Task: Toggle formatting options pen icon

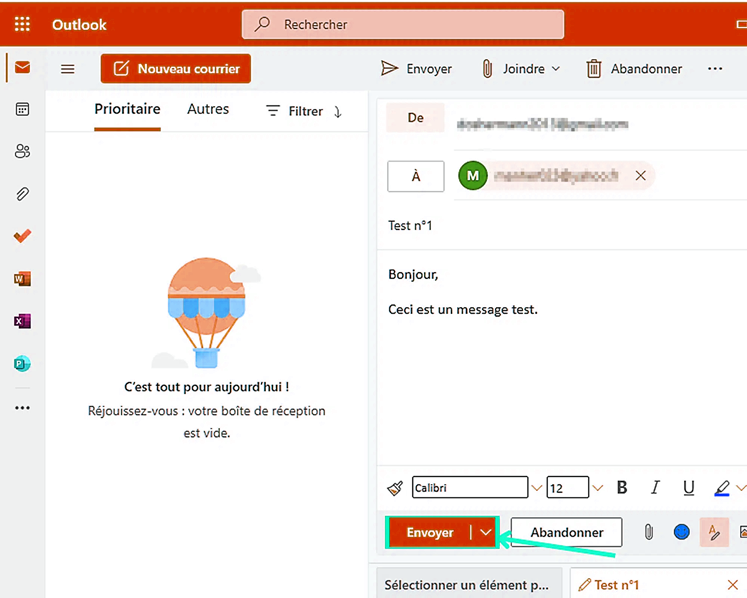Action: (714, 532)
